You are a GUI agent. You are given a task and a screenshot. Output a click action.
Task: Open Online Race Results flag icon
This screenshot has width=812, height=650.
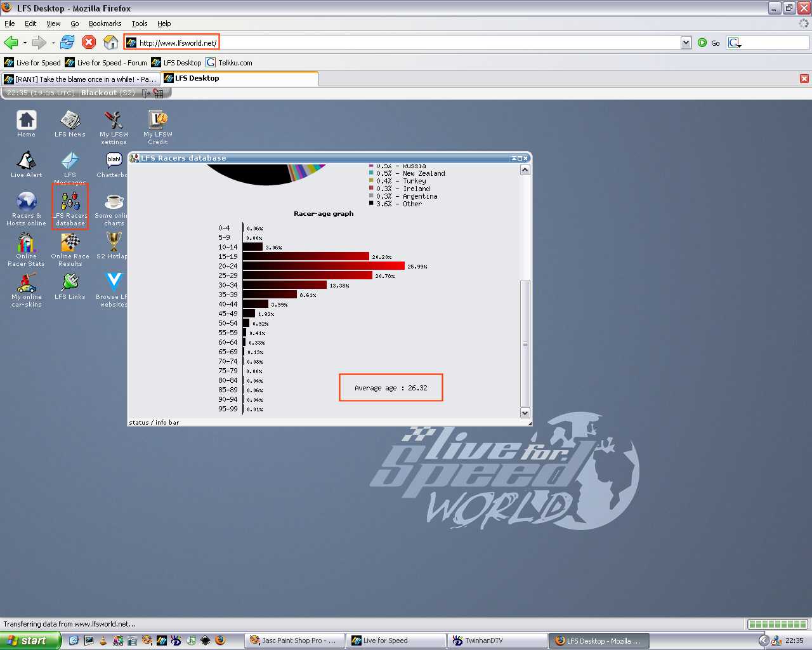(x=70, y=249)
